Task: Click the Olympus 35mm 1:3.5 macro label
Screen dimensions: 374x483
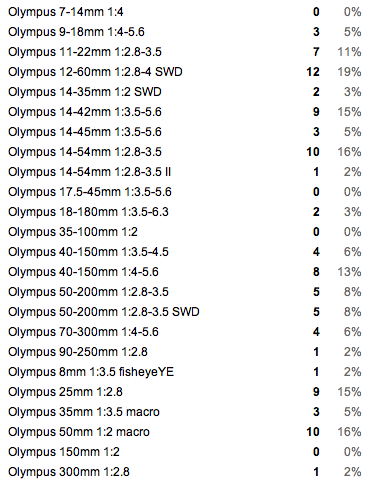Action: point(84,412)
